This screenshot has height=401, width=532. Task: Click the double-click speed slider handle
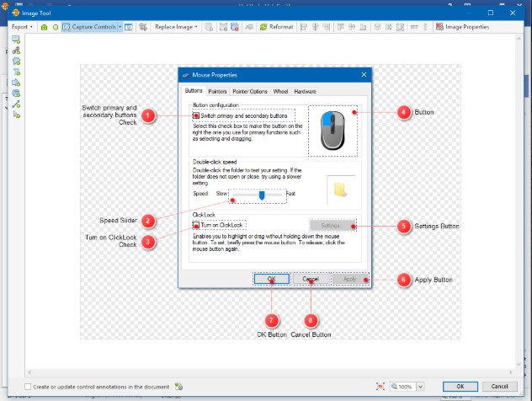coord(263,194)
